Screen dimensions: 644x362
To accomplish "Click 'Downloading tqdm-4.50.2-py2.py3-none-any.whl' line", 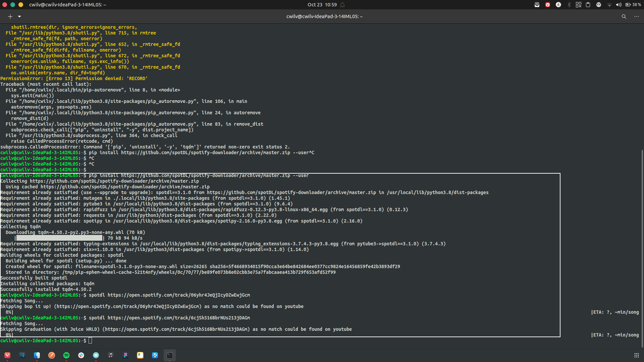I will point(75,232).
